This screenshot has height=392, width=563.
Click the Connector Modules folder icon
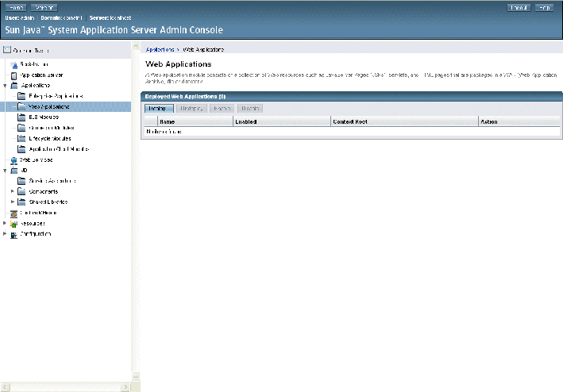[21, 128]
